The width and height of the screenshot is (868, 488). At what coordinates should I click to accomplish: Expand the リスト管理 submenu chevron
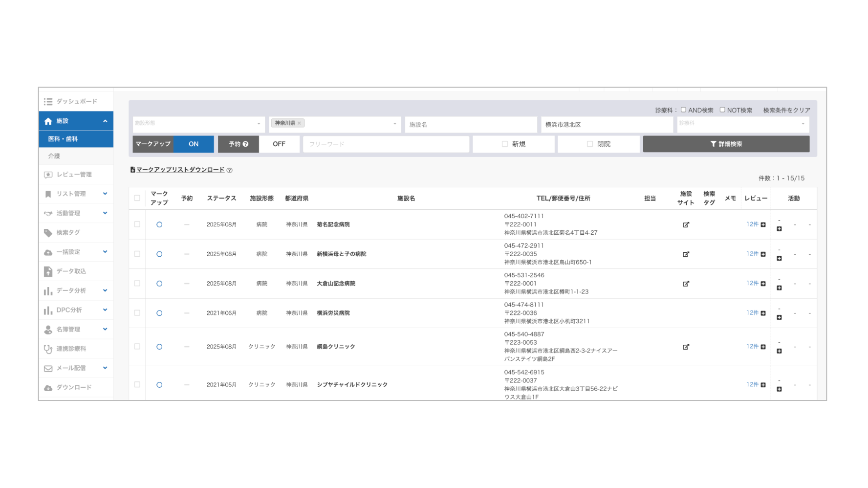pos(105,194)
